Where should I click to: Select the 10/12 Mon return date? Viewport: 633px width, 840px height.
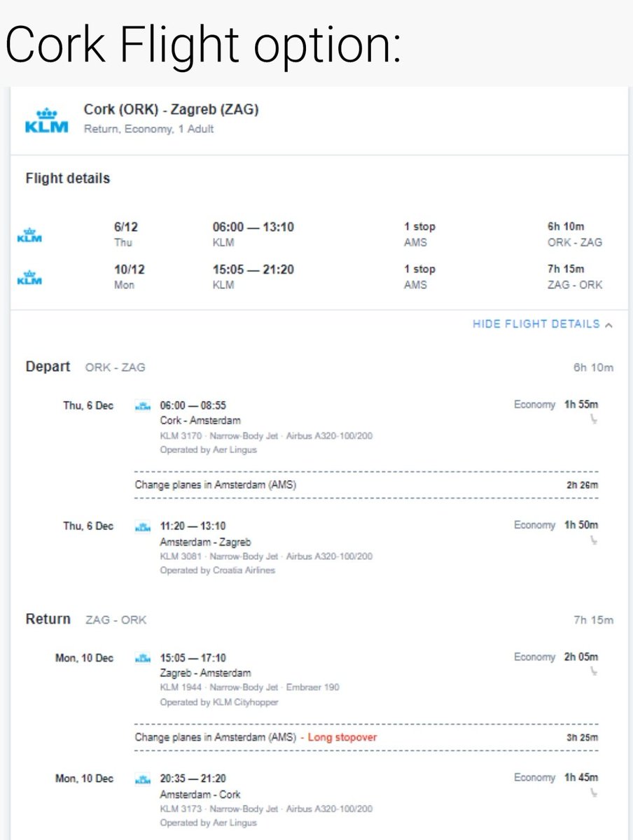tap(128, 276)
